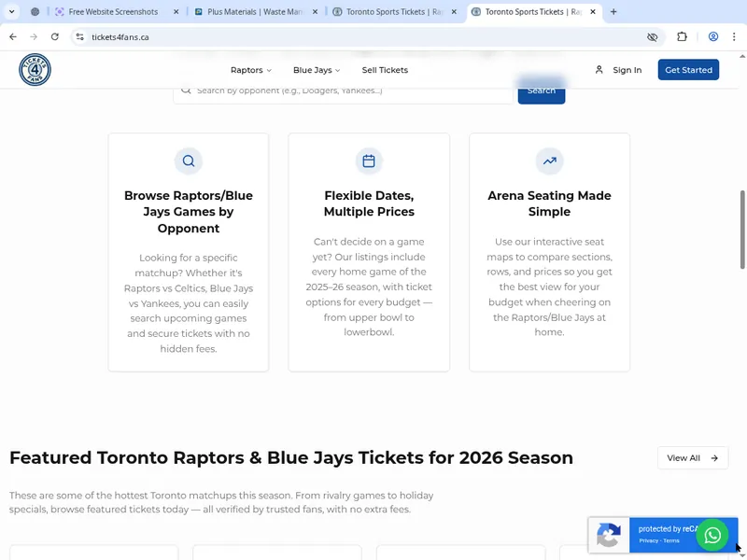
Task: Go to Sell Tickets page
Action: (385, 70)
